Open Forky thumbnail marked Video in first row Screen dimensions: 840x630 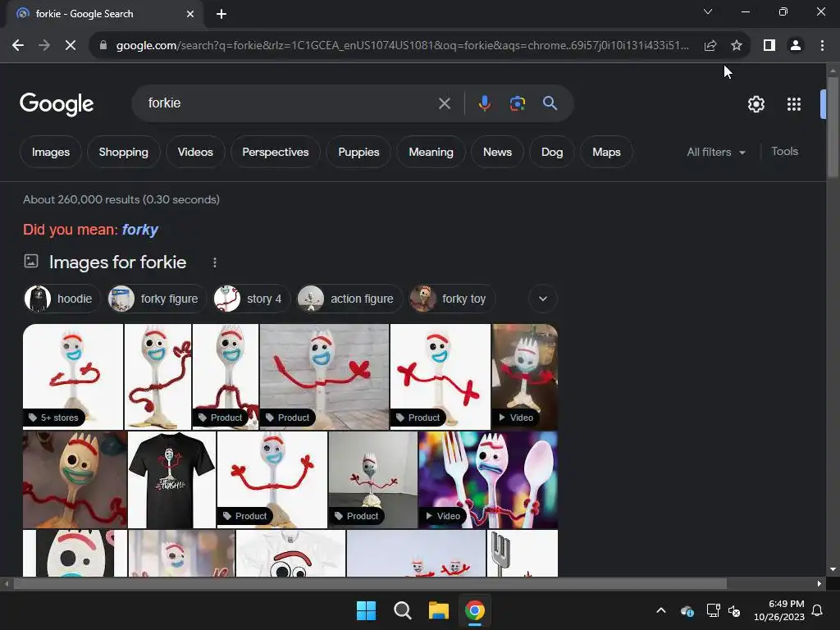[x=525, y=377]
